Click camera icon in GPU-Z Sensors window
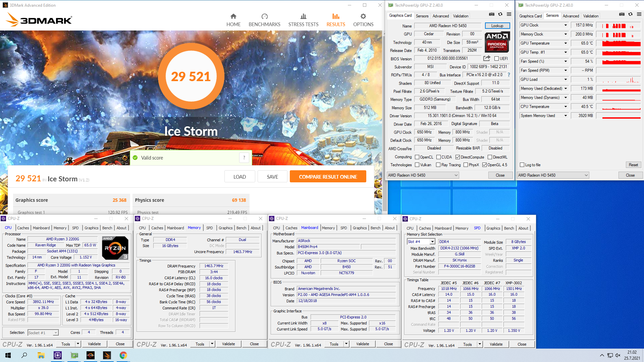The image size is (644, 362). pyautogui.click(x=622, y=14)
